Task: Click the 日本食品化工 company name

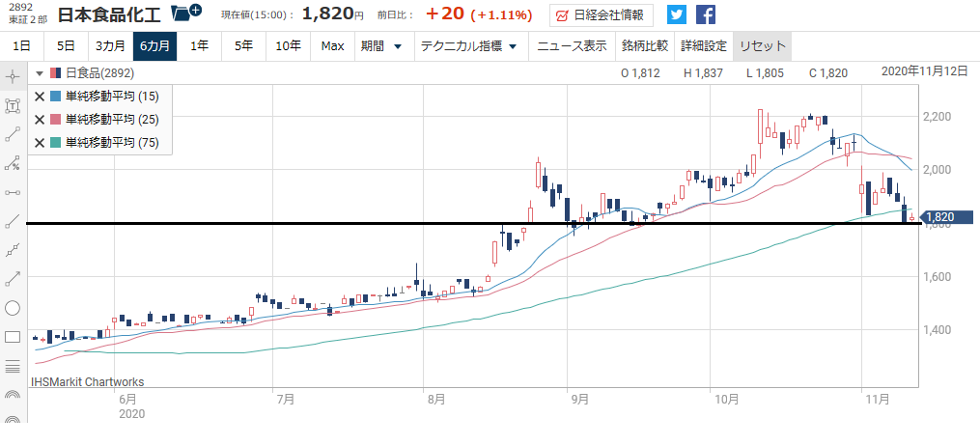Action: (x=111, y=14)
